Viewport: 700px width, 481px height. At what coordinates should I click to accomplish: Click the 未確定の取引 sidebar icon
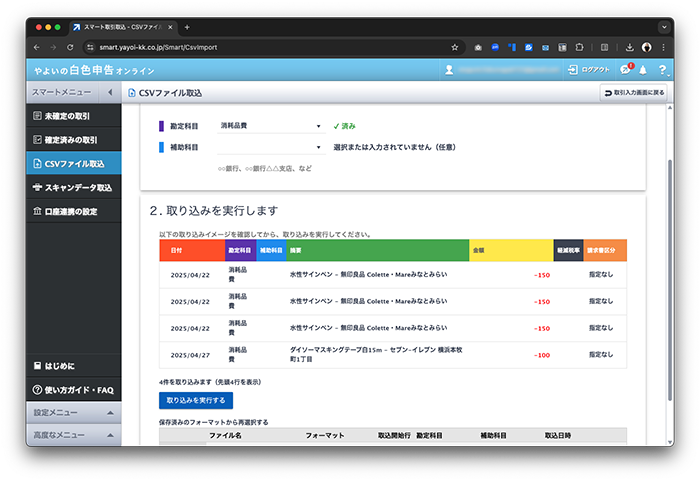click(x=38, y=116)
